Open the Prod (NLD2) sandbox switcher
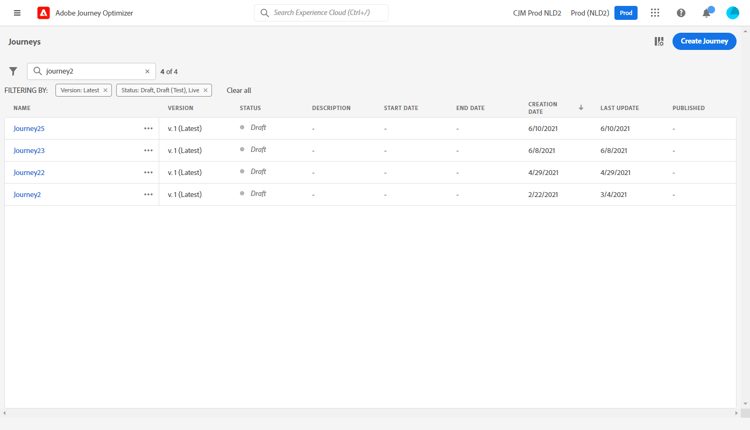The image size is (750, 430). (x=589, y=13)
